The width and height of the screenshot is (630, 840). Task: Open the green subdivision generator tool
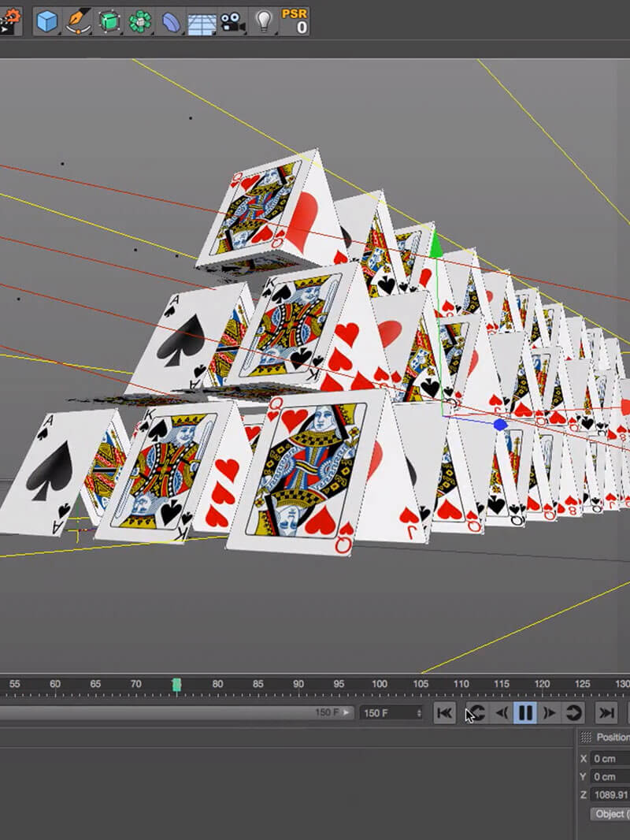[x=109, y=22]
